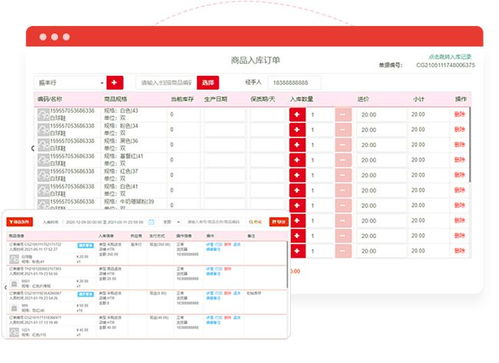Increase quantity for the 黑色/36 row
The width and height of the screenshot is (499, 363).
pyautogui.click(x=297, y=145)
